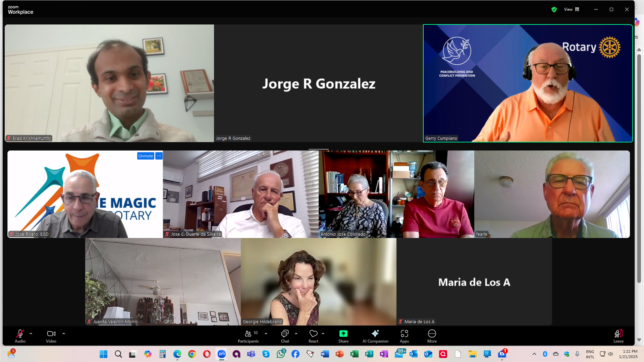Click the green encryption shield icon
This screenshot has width=644, height=362.
(x=554, y=9)
